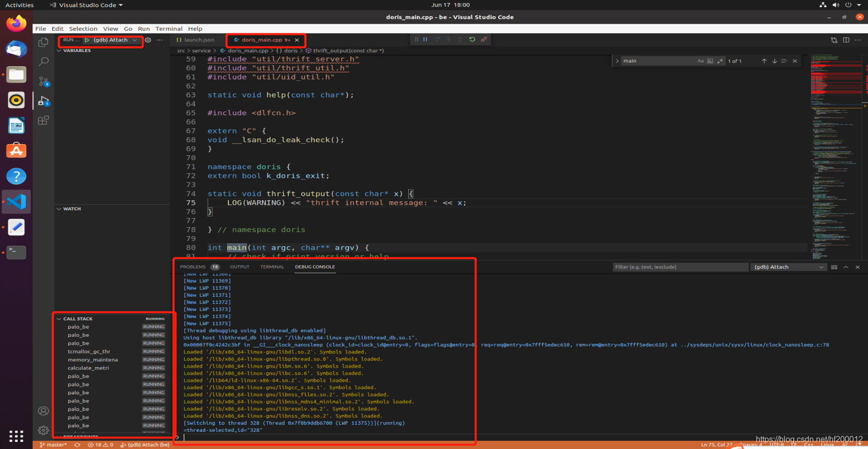Go to next find match
Viewport: 868px width, 449px height.
pyautogui.click(x=774, y=61)
